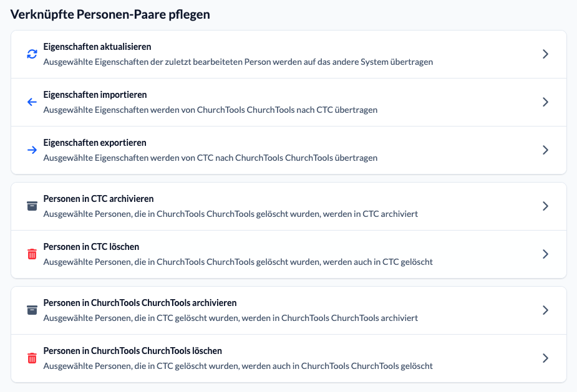
Task: Click red trash icon for Personen in CTC löschen
Action: [32, 254]
